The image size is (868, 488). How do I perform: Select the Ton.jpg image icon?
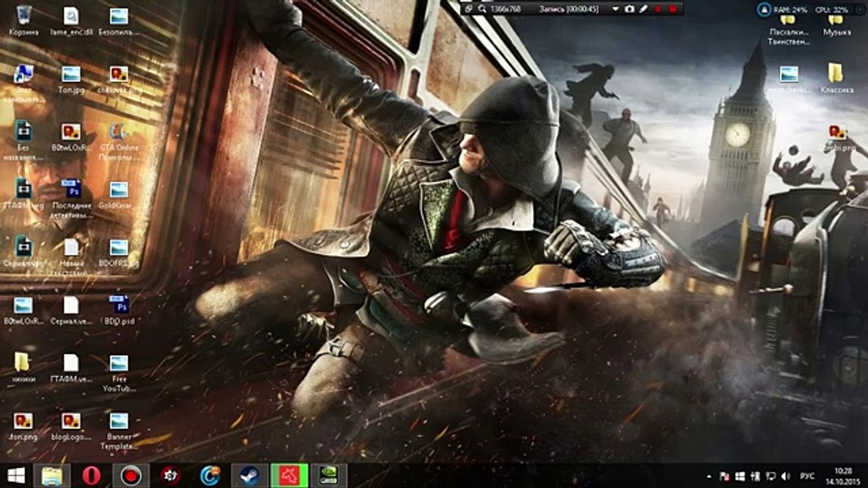pyautogui.click(x=71, y=78)
